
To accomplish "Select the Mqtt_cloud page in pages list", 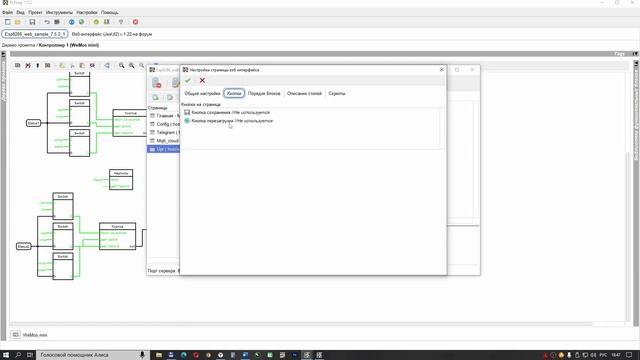I will click(164, 141).
